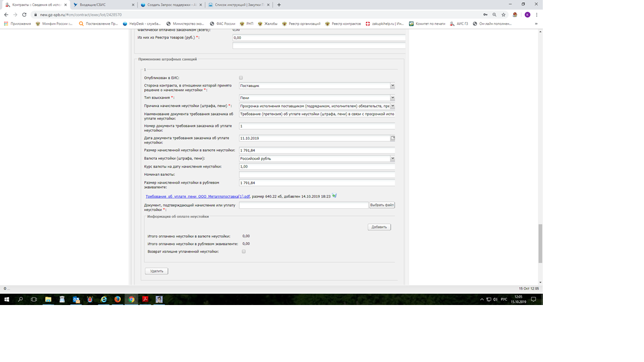This screenshot has height=362, width=644.
Task: Click Размер начисленной неустойки в валюте field
Action: (317, 150)
